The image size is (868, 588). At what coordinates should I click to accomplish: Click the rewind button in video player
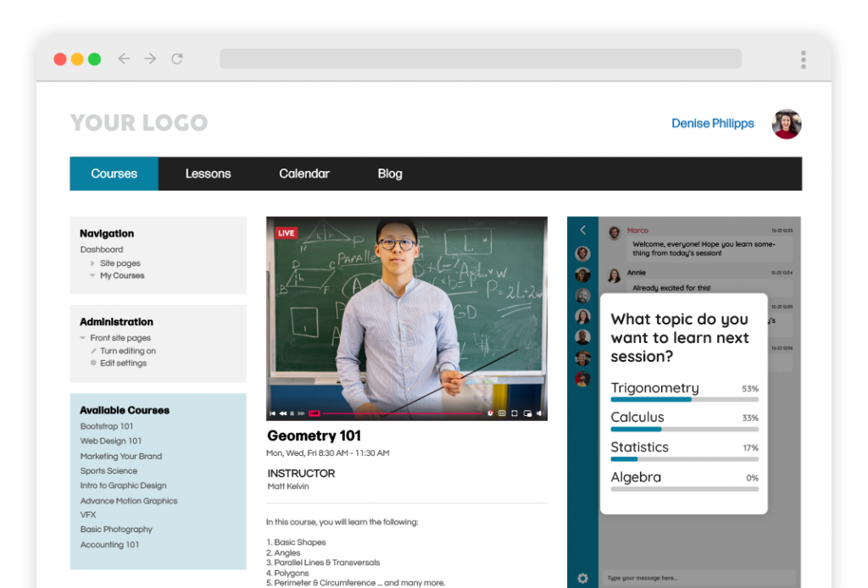point(283,413)
